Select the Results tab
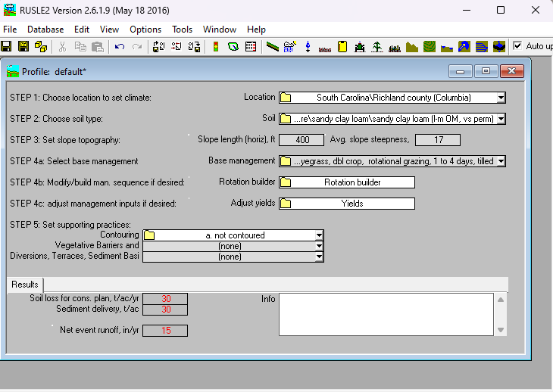The height and width of the screenshot is (392, 553). tap(25, 285)
